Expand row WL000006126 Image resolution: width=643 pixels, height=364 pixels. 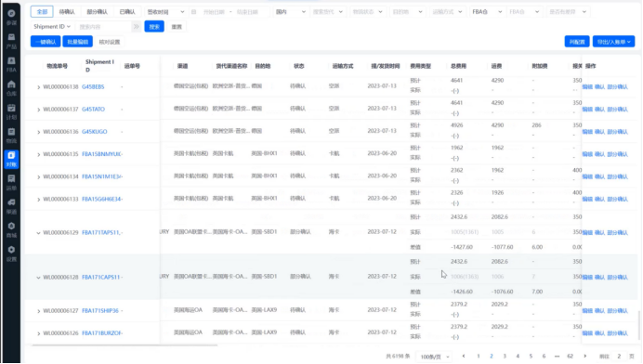tap(38, 333)
